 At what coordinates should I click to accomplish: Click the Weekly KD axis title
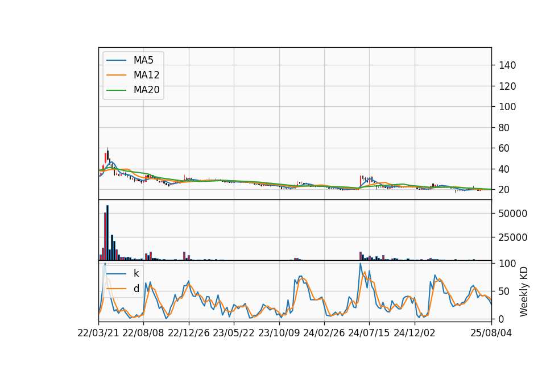coord(524,292)
